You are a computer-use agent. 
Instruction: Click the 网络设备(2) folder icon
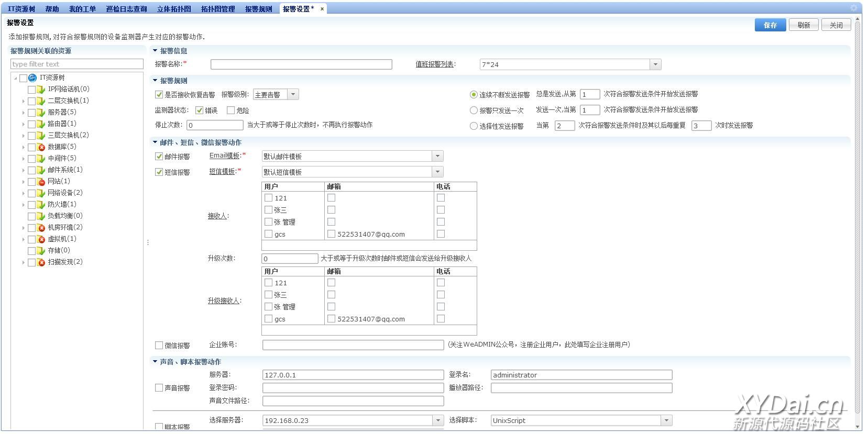point(41,193)
